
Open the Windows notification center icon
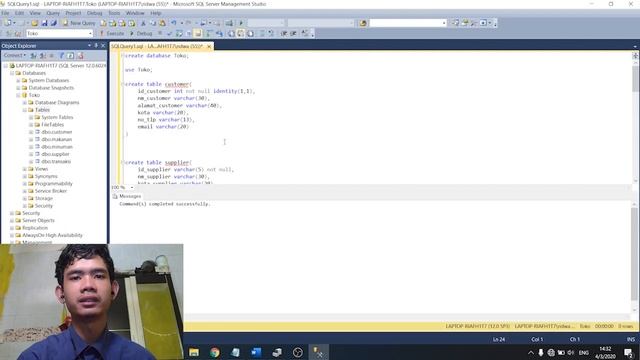(629, 352)
